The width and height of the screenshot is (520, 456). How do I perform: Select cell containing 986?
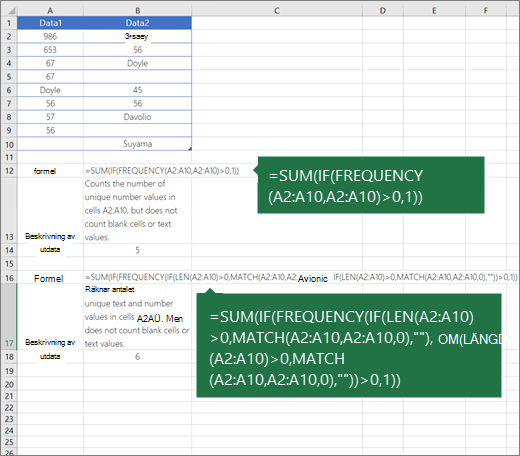pyautogui.click(x=50, y=36)
